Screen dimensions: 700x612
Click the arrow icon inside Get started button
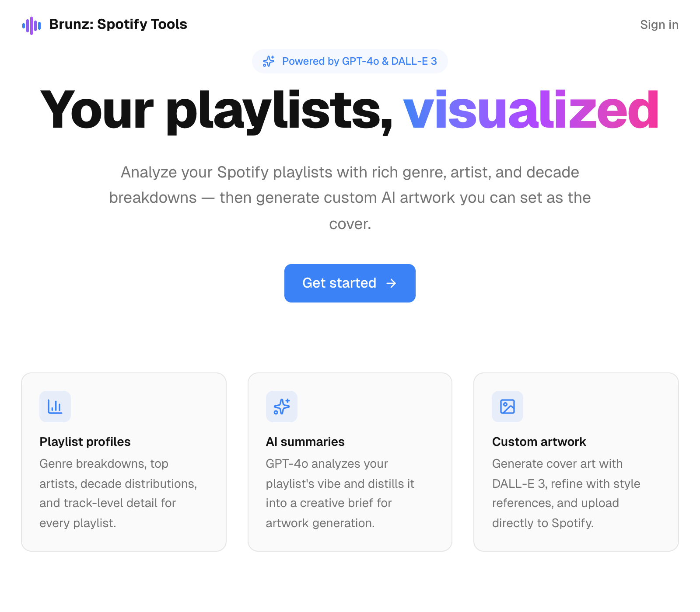[392, 283]
